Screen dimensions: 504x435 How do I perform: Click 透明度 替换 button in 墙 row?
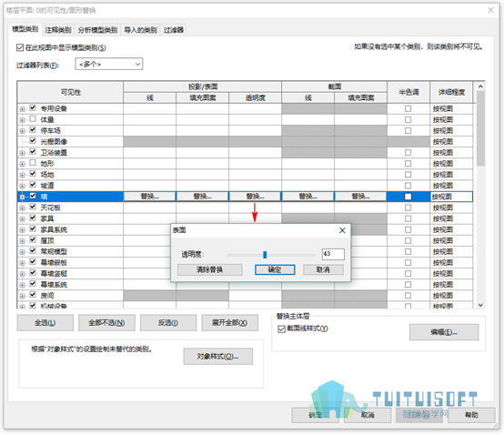click(255, 197)
